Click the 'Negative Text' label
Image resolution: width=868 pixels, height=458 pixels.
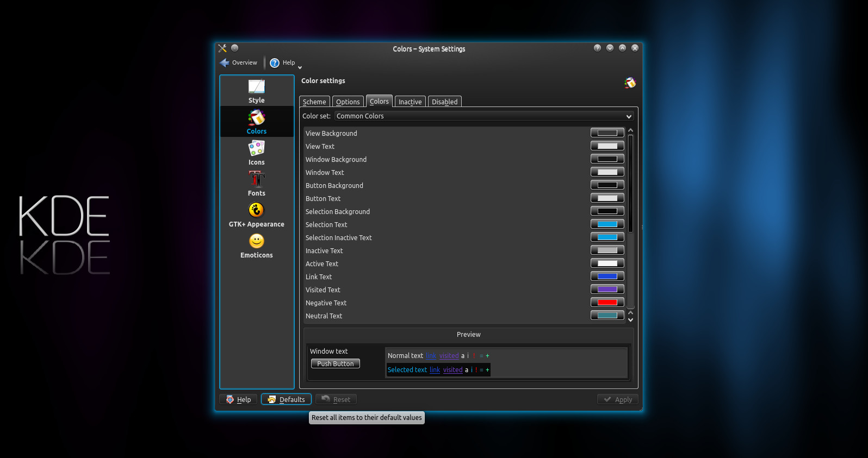pyautogui.click(x=326, y=303)
